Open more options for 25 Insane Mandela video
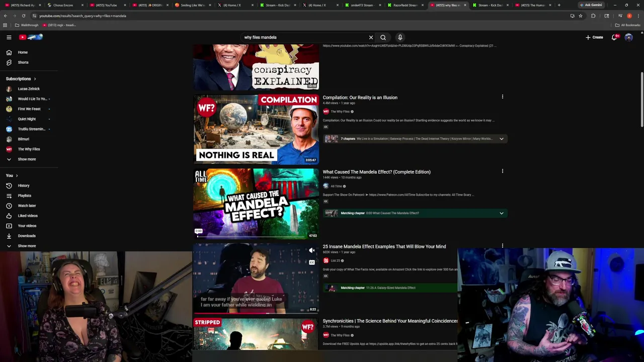 502,246
